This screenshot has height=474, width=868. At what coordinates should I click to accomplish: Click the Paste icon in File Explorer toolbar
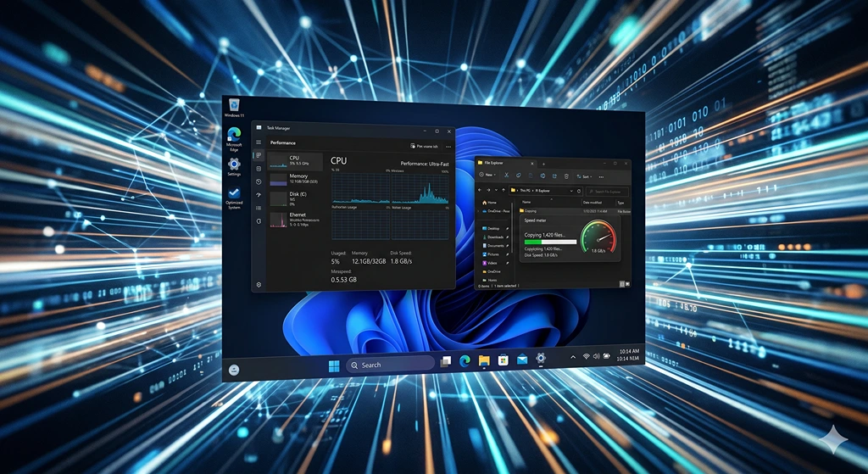[531, 176]
